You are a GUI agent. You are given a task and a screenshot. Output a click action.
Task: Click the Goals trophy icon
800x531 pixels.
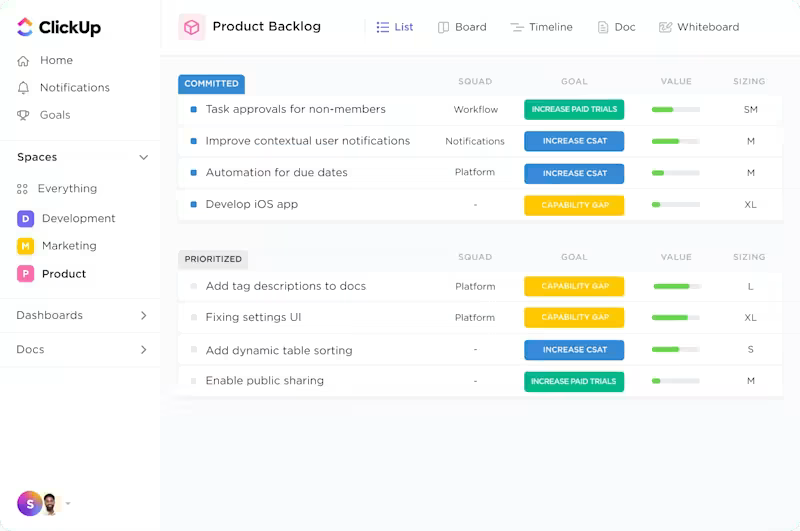(x=24, y=115)
